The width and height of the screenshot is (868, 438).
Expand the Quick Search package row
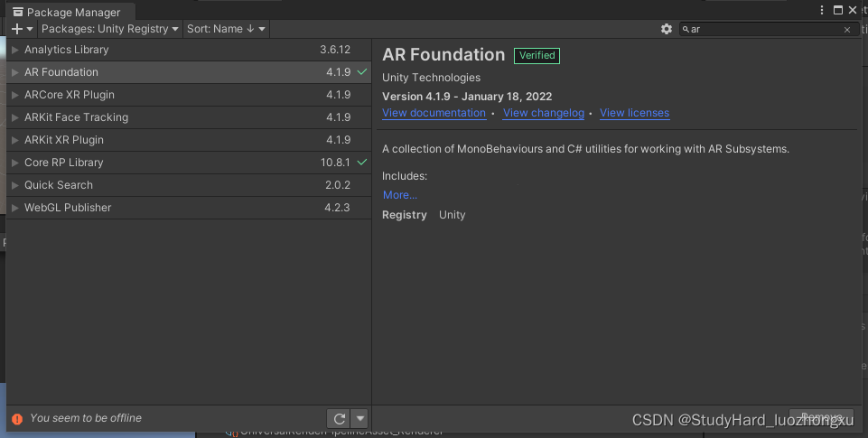[x=15, y=185]
